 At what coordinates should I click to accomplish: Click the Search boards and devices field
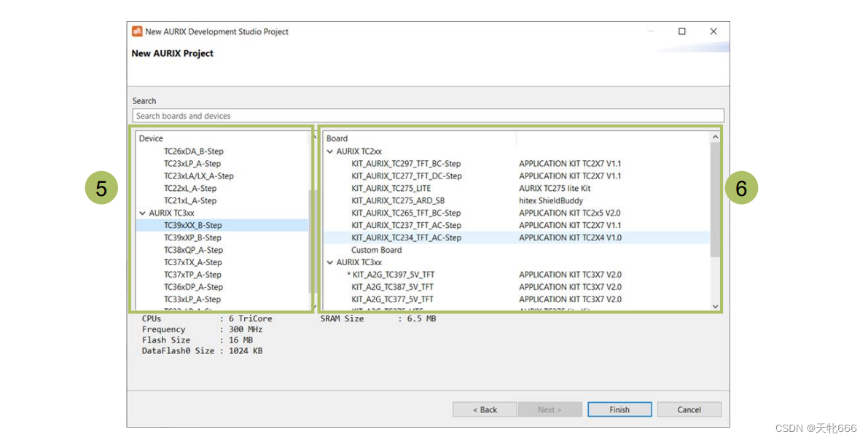pyautogui.click(x=427, y=115)
